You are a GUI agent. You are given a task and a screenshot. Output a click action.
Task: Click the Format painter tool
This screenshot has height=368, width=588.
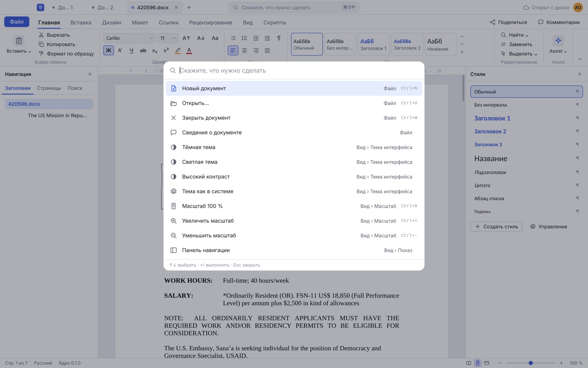[x=66, y=54]
